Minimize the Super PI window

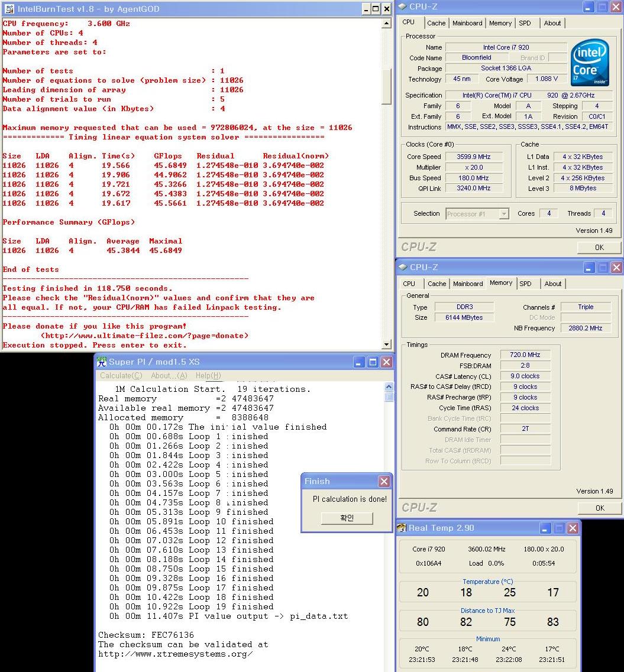(359, 362)
